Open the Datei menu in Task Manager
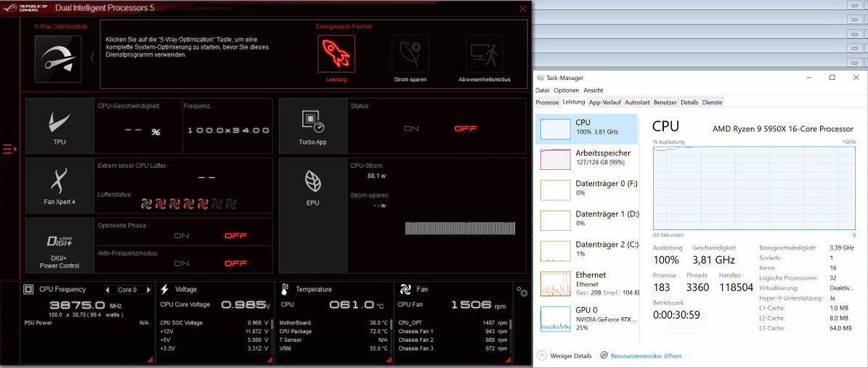The width and height of the screenshot is (868, 368). [x=543, y=90]
